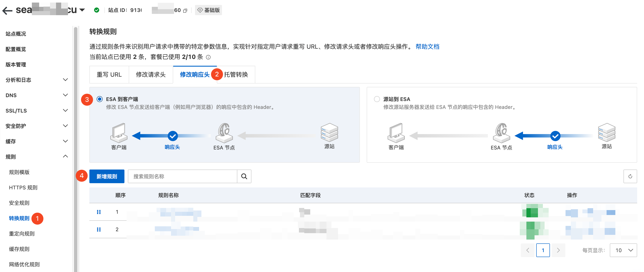This screenshot has width=644, height=272.
Task: Switch to the 重写 URL tab
Action: [x=109, y=75]
